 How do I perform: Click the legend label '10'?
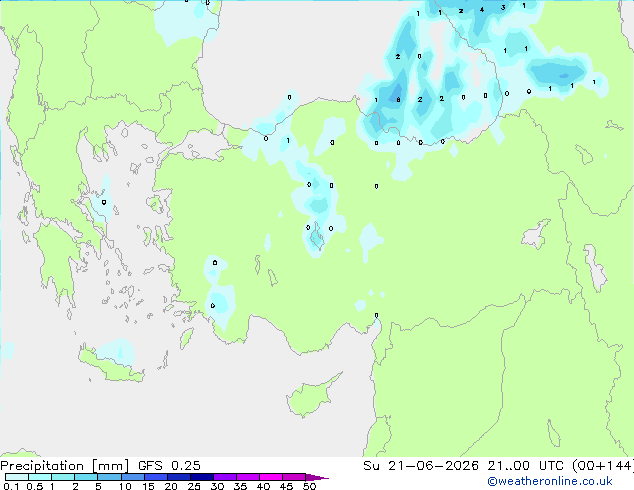(125, 486)
